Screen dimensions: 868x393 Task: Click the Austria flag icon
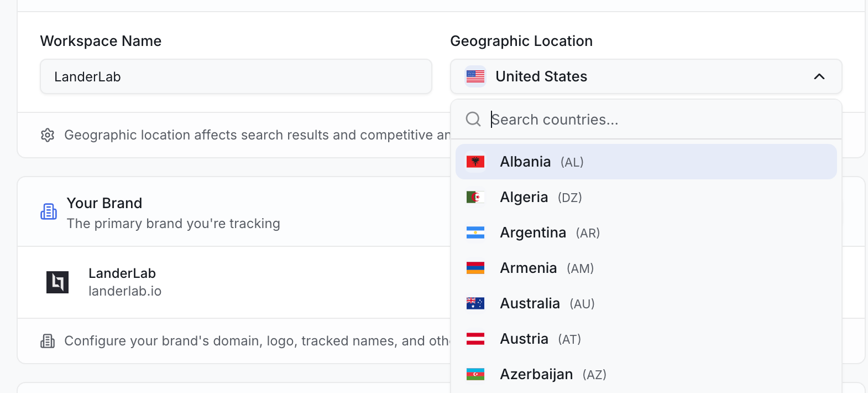(x=475, y=339)
